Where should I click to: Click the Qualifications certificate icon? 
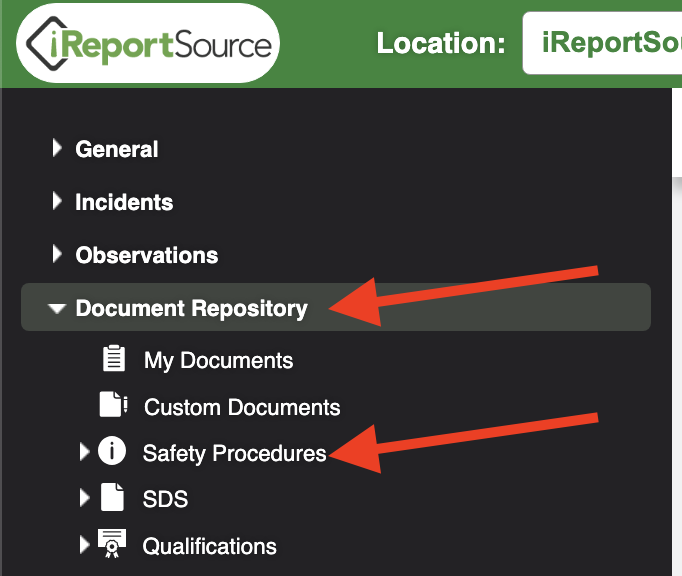(112, 544)
